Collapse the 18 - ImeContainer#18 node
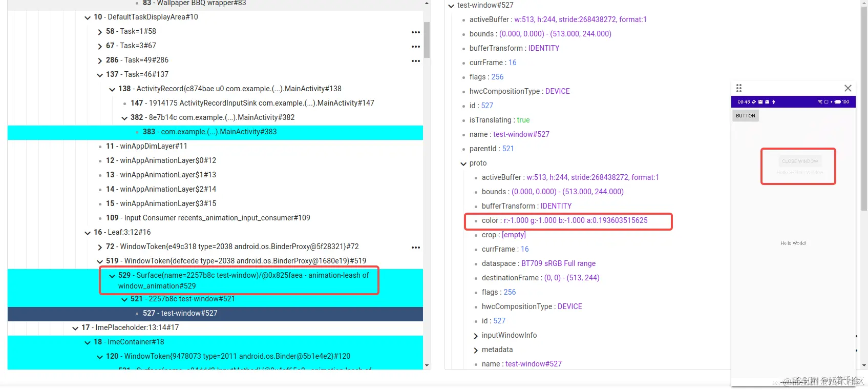Viewport: 868px width, 390px height. (x=88, y=342)
